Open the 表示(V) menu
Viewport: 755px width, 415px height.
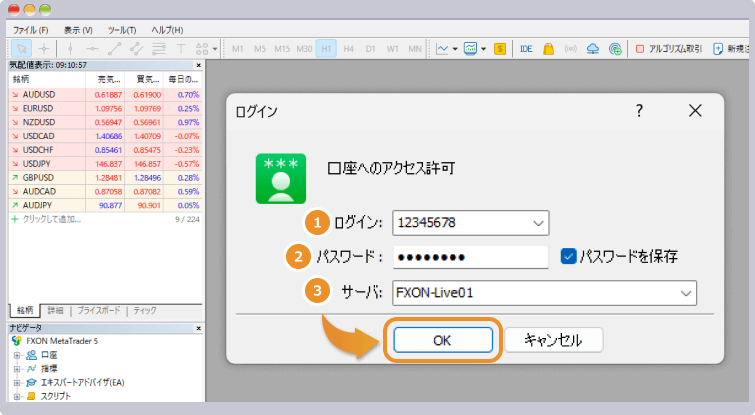click(78, 30)
